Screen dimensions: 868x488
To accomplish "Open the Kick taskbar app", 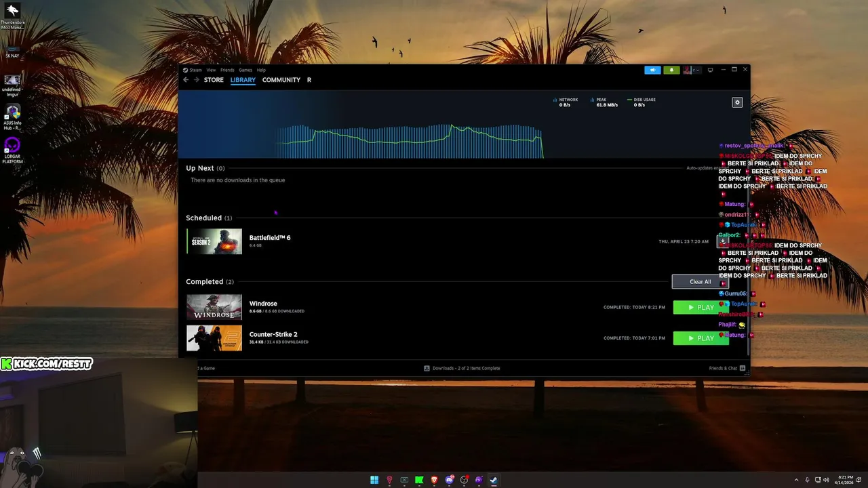I will point(419,480).
